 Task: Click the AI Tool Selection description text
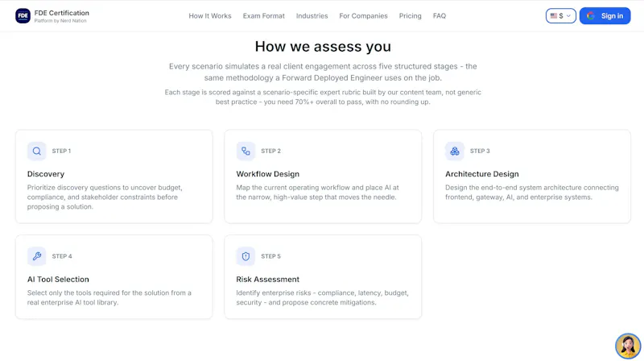coord(109,297)
